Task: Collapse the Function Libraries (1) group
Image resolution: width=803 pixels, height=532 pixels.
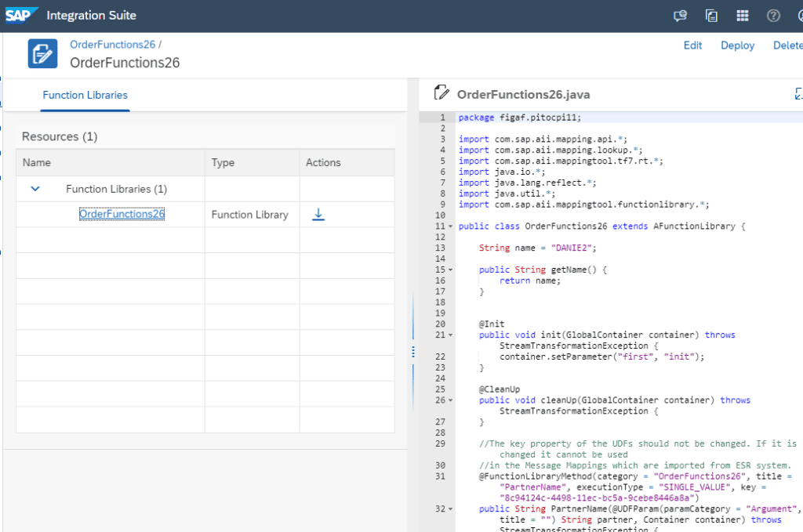Action: (35, 189)
